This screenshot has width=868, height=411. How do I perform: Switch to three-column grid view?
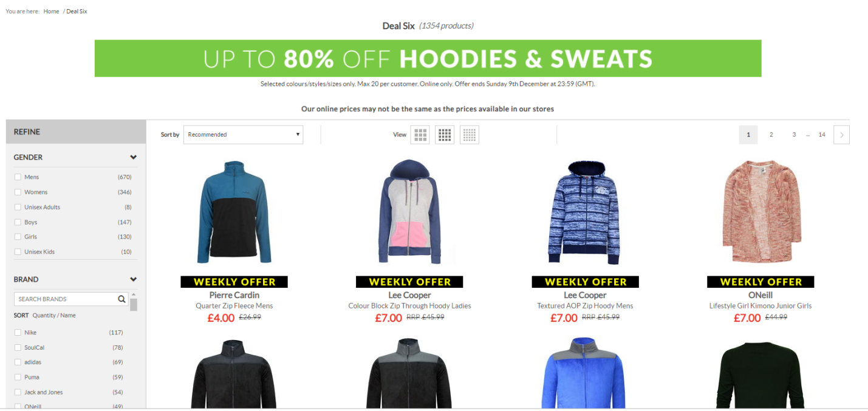[420, 135]
